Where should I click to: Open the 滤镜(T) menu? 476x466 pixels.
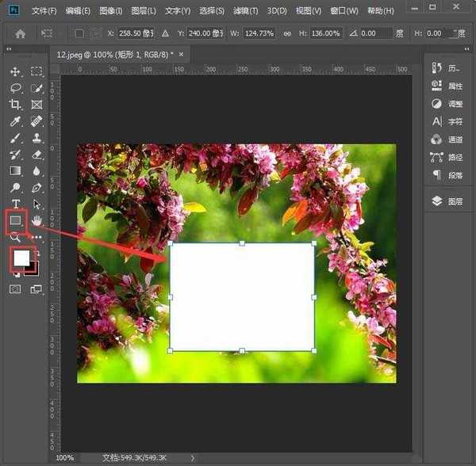tap(246, 11)
